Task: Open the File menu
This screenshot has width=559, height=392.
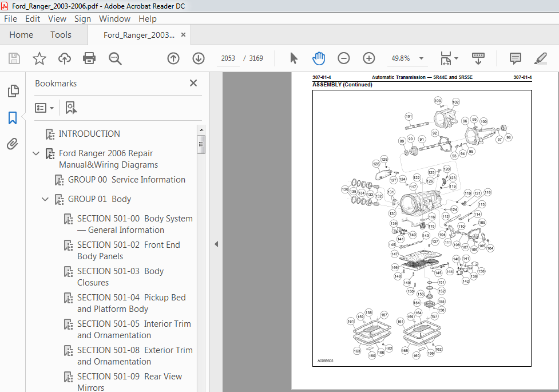Action: (10, 18)
